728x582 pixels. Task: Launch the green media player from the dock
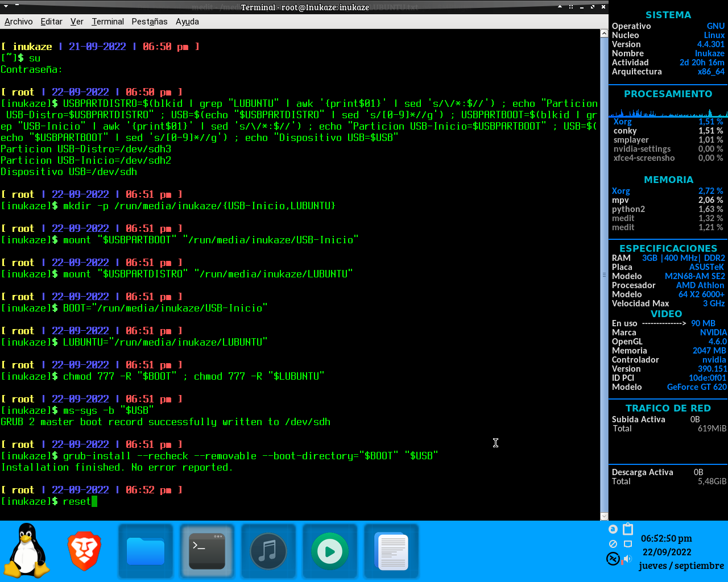click(330, 550)
